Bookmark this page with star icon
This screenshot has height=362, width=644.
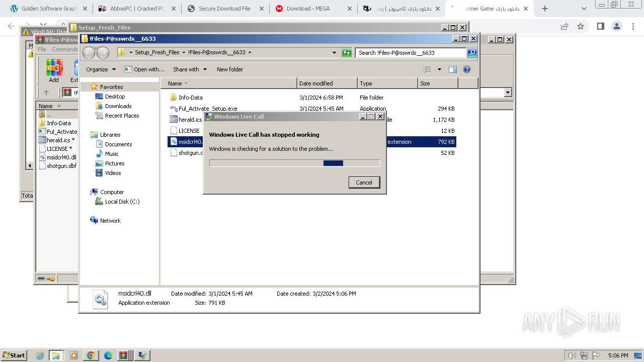pos(581,26)
